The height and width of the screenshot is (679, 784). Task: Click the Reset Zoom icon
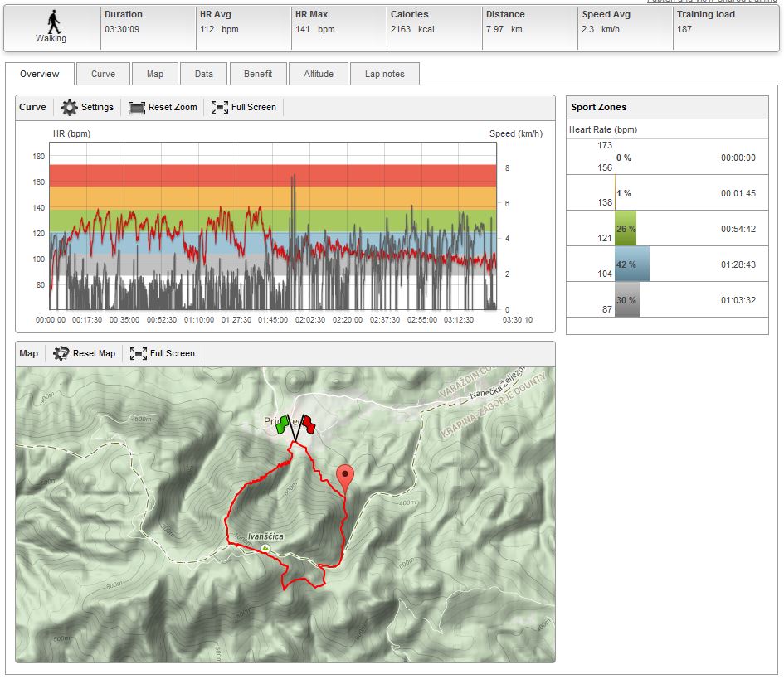point(137,107)
